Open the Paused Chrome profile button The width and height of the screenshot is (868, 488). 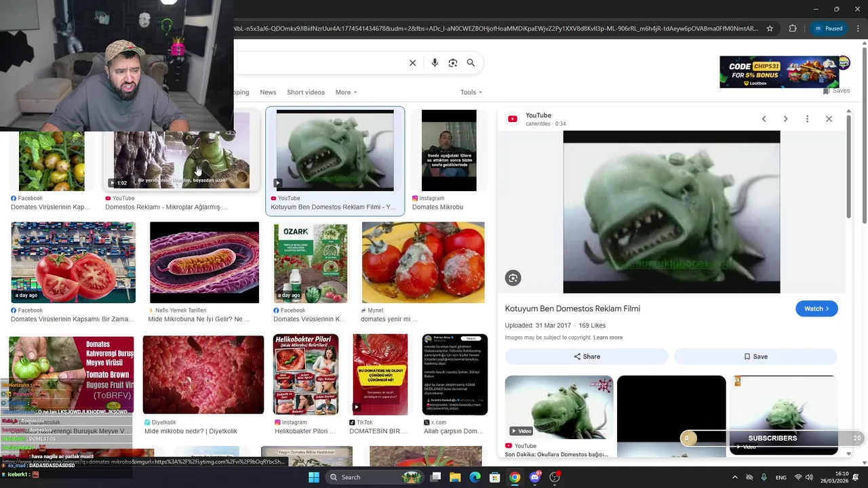pyautogui.click(x=828, y=28)
